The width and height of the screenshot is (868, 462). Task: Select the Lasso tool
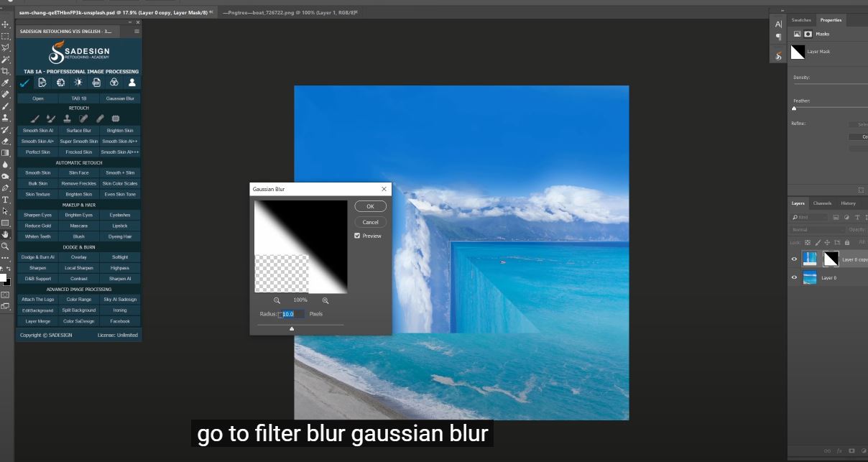[x=5, y=47]
